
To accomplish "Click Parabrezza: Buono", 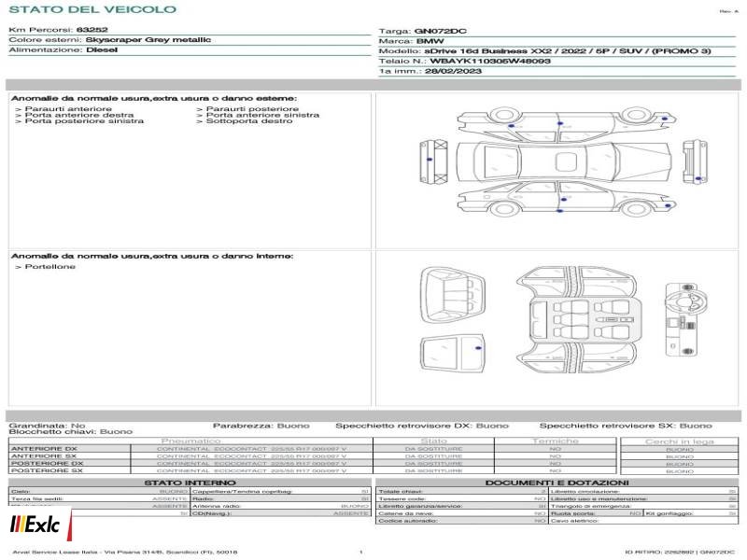I will 261,426.
